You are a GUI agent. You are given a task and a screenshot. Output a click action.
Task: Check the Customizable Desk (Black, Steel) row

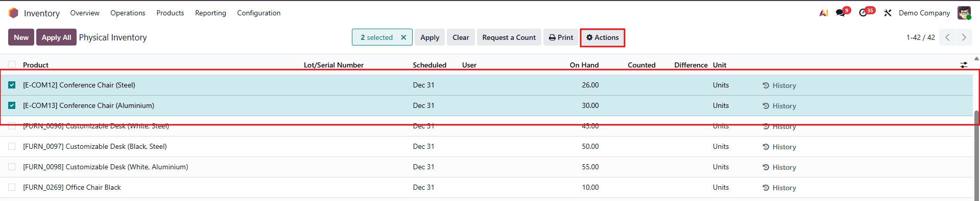click(x=12, y=146)
